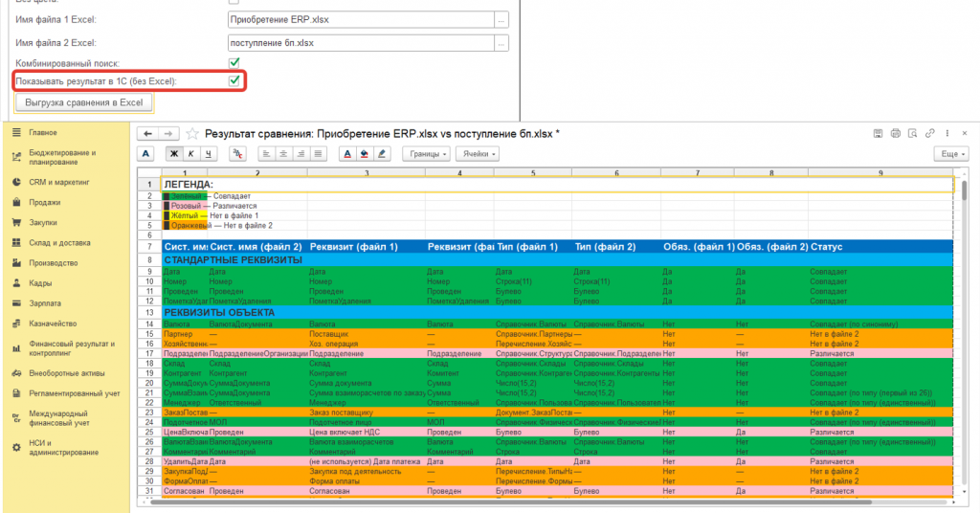
Task: Click the forward navigation arrow
Action: [168, 134]
